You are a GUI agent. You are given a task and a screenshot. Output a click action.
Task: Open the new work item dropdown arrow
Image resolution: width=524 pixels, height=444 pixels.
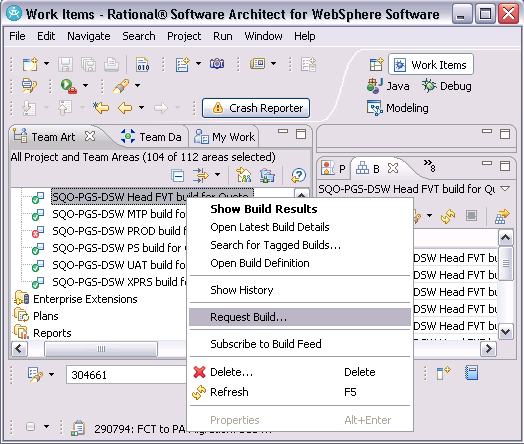point(199,63)
